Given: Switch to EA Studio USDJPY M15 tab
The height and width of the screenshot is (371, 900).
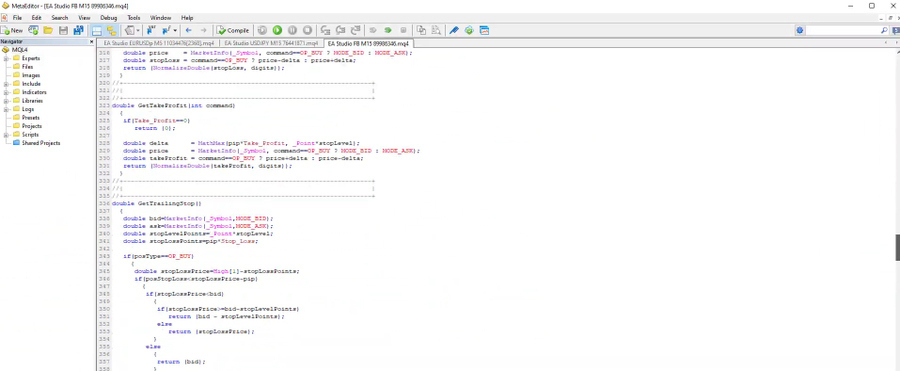Looking at the screenshot, I should coord(271,44).
